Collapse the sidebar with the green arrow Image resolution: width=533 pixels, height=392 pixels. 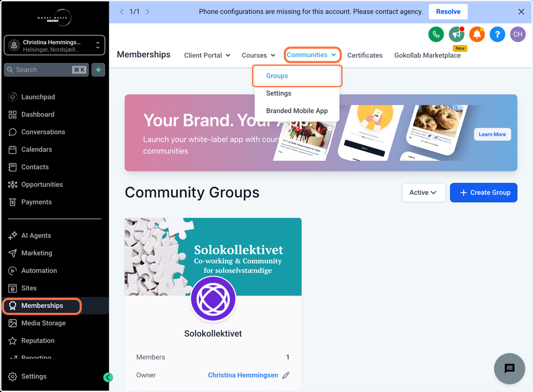(x=108, y=377)
